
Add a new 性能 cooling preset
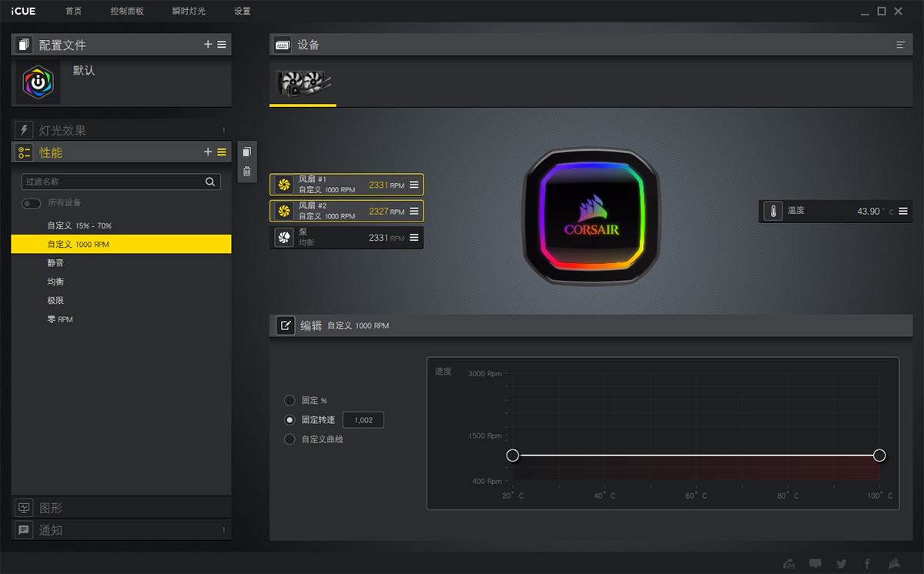tap(208, 152)
